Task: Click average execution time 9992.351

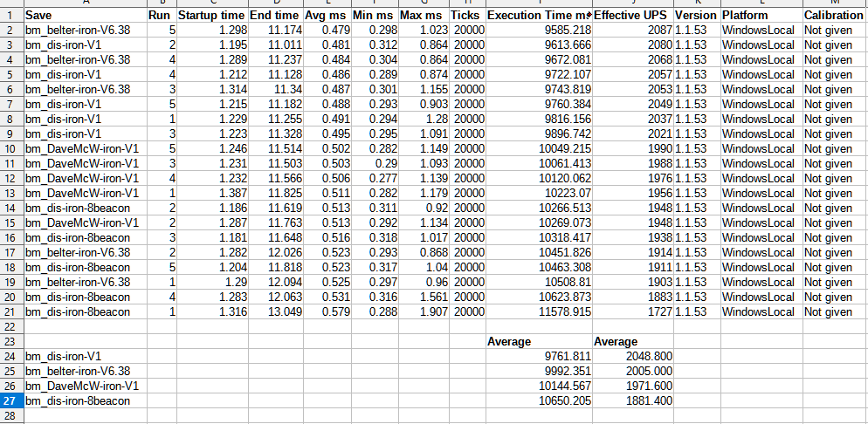Action: 539,371
